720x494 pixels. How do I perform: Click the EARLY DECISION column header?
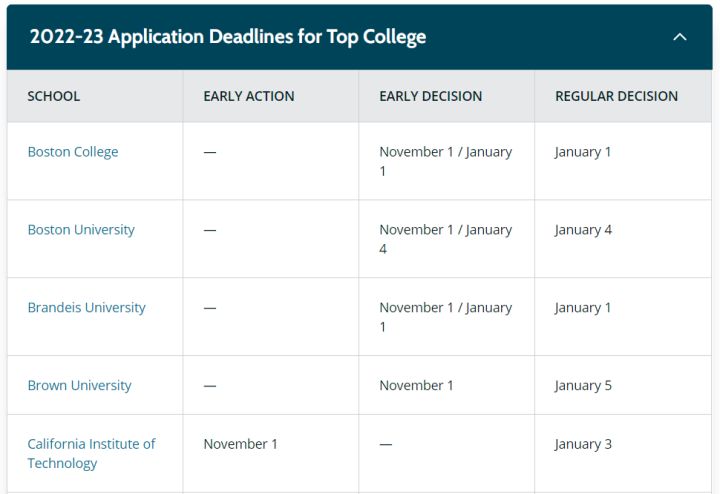click(431, 97)
